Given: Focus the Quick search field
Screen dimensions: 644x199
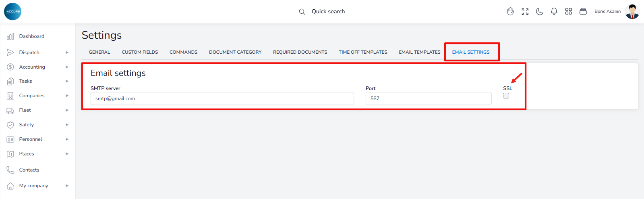Looking at the screenshot, I should 328,11.
